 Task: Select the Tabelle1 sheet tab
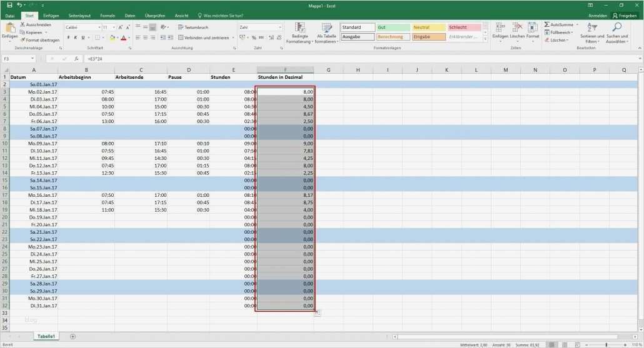pyautogui.click(x=46, y=337)
